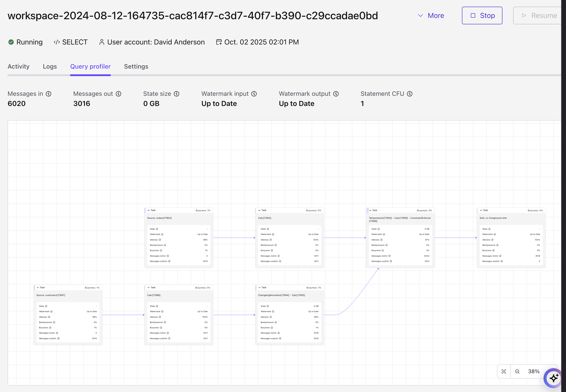Click the info icon beside Messages out

(x=118, y=94)
